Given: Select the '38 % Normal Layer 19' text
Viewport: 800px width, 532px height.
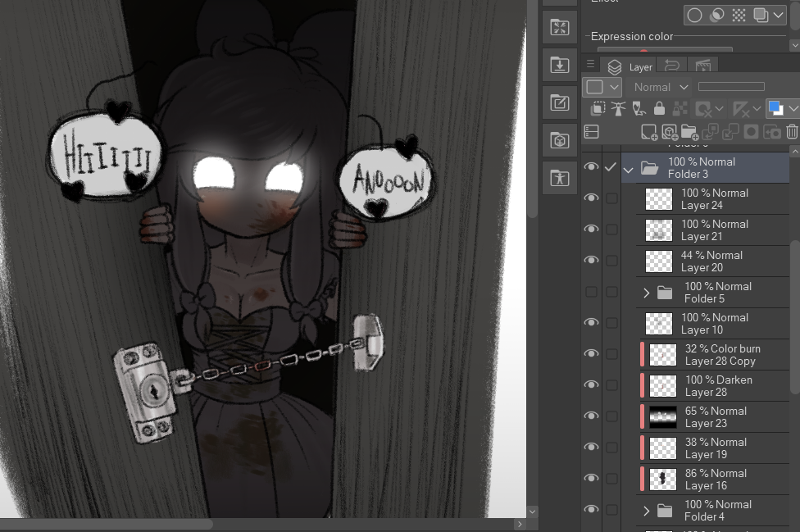Looking at the screenshot, I should pyautogui.click(x=716, y=448).
